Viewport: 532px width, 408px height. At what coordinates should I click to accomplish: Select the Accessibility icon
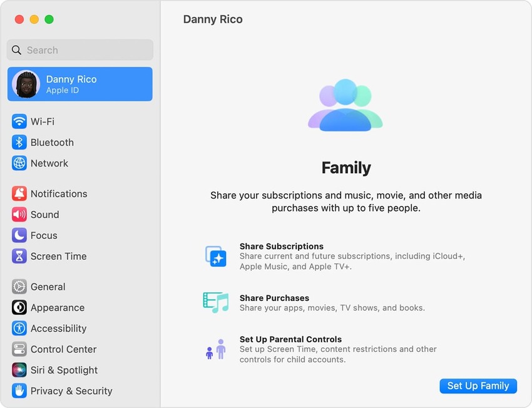[x=19, y=329]
